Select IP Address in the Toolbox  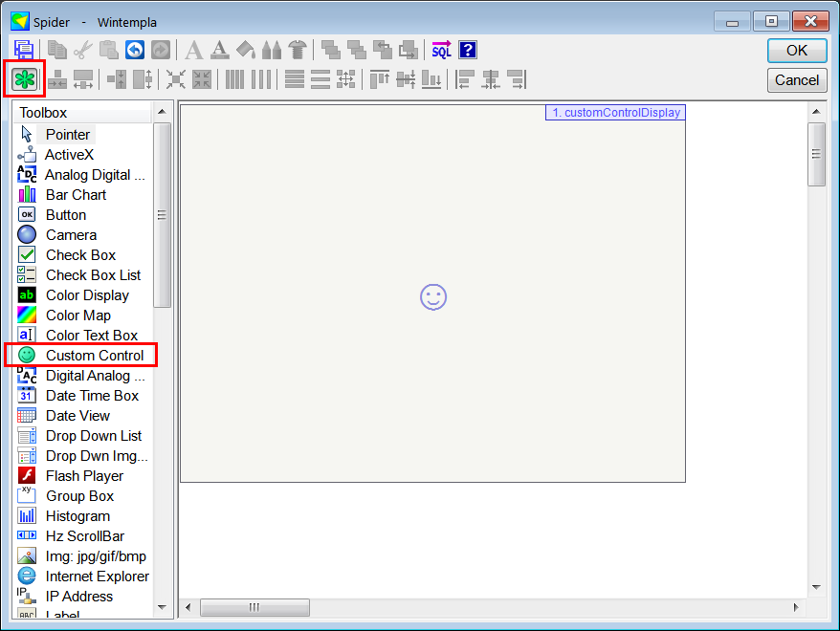pos(78,597)
